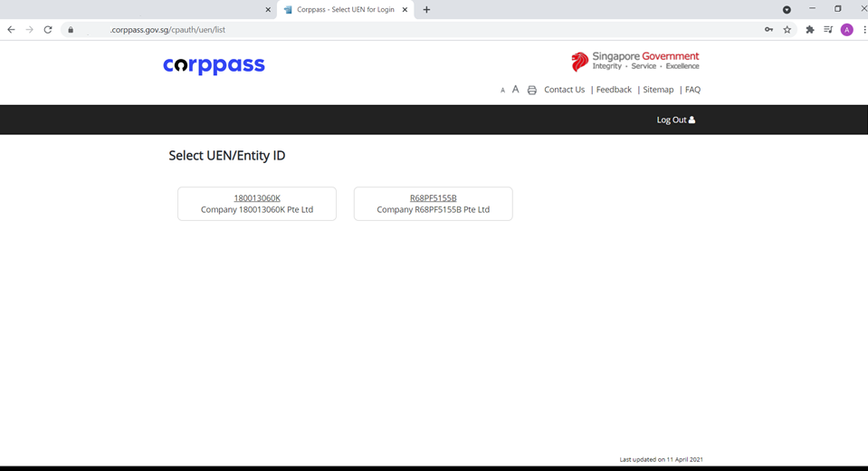The height and width of the screenshot is (471, 868).
Task: Open saved passwords key icon
Action: pos(769,30)
